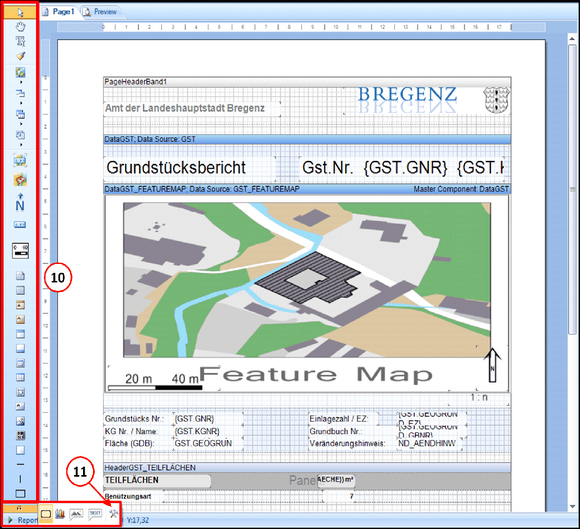The image size is (580, 529).
Task: Select the 'Gst.Nr. {GST.GNR}' text field
Action: pyautogui.click(x=402, y=168)
